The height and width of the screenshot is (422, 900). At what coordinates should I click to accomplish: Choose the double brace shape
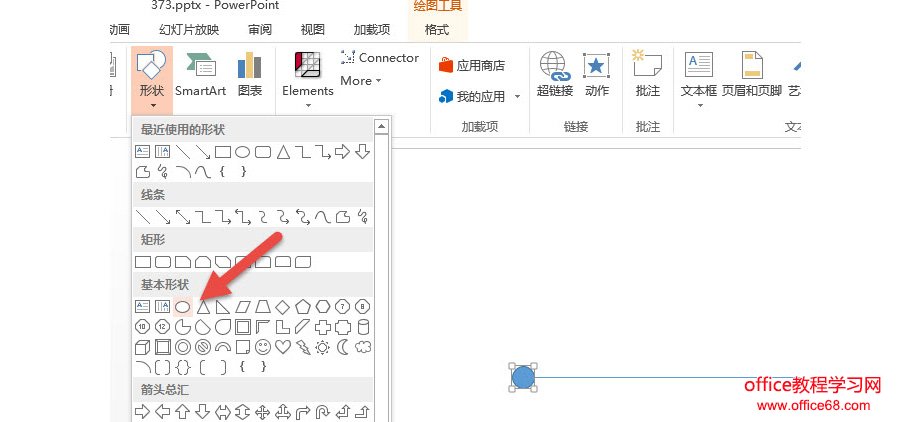[183, 366]
